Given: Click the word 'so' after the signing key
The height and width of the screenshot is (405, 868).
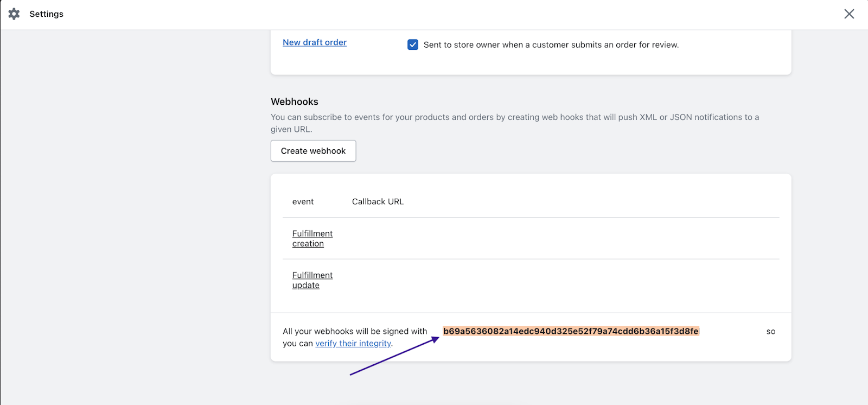Looking at the screenshot, I should [x=771, y=331].
